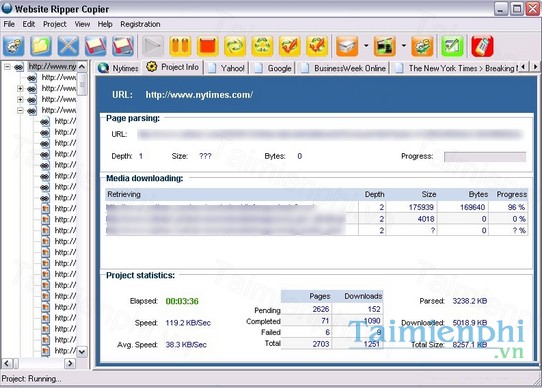Click the grayed-out Start play icon
The image size is (542, 388).
(x=153, y=46)
